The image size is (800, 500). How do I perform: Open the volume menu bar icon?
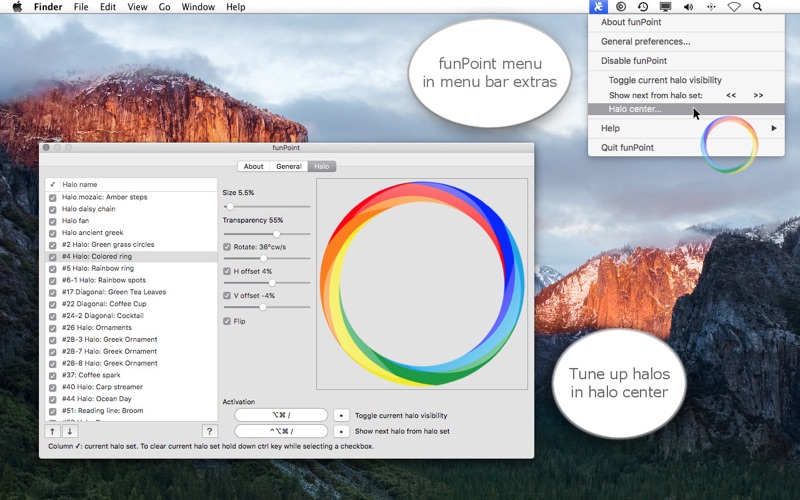pyautogui.click(x=688, y=7)
